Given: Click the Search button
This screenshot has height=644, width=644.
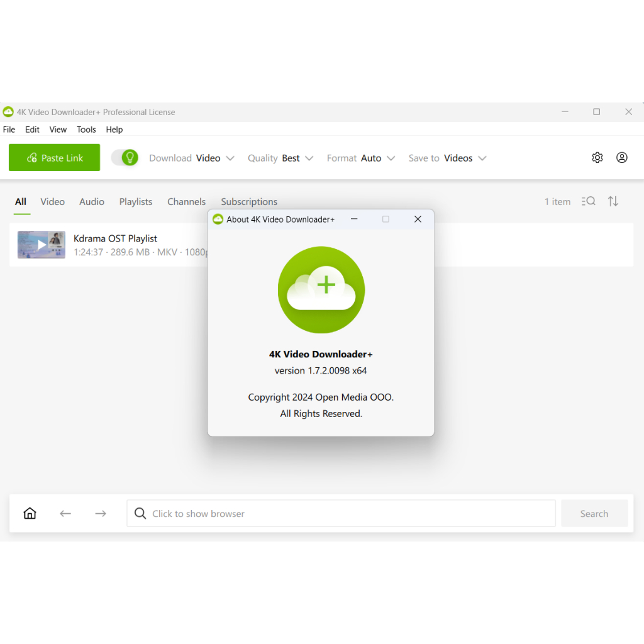Looking at the screenshot, I should click(594, 513).
